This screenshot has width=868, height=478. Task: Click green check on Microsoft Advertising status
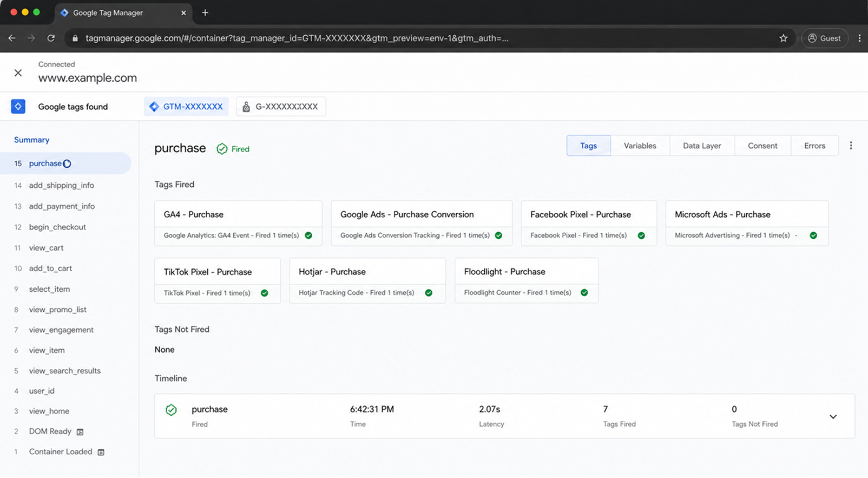point(813,235)
